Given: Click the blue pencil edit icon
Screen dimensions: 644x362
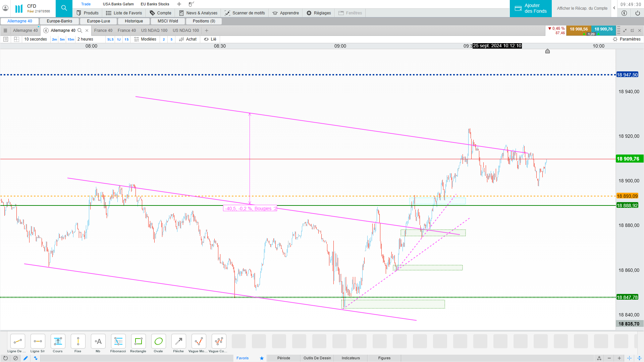Looking at the screenshot, I should [x=25, y=358].
